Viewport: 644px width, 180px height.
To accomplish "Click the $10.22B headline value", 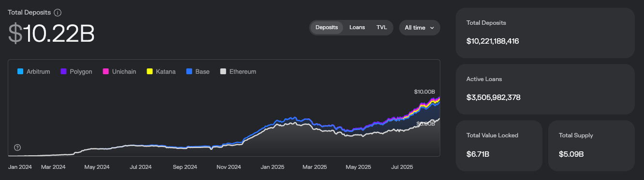I will pyautogui.click(x=51, y=34).
